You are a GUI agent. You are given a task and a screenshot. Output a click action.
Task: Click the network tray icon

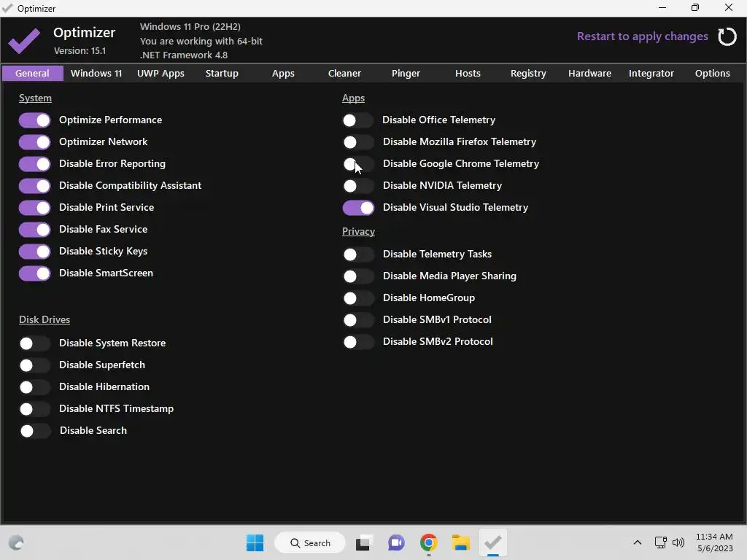click(660, 542)
